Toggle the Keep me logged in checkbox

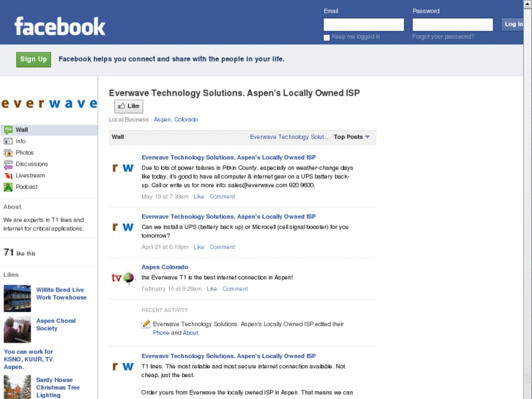point(327,37)
